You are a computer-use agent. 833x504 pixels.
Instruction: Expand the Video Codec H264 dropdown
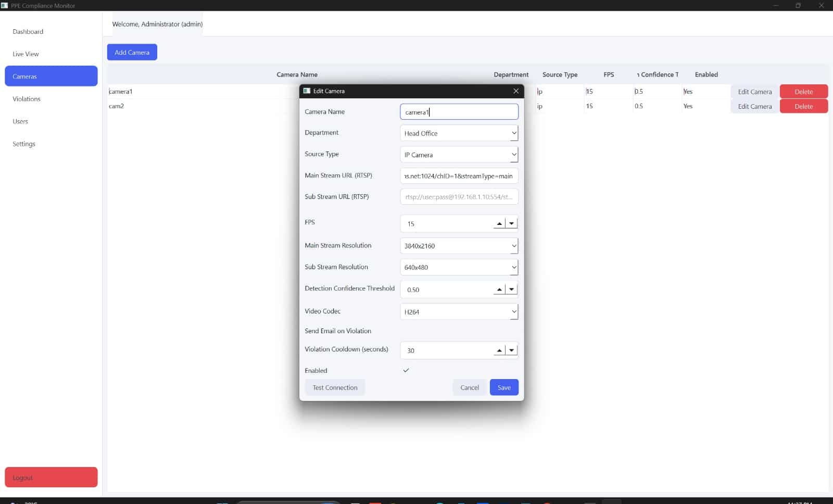(459, 312)
